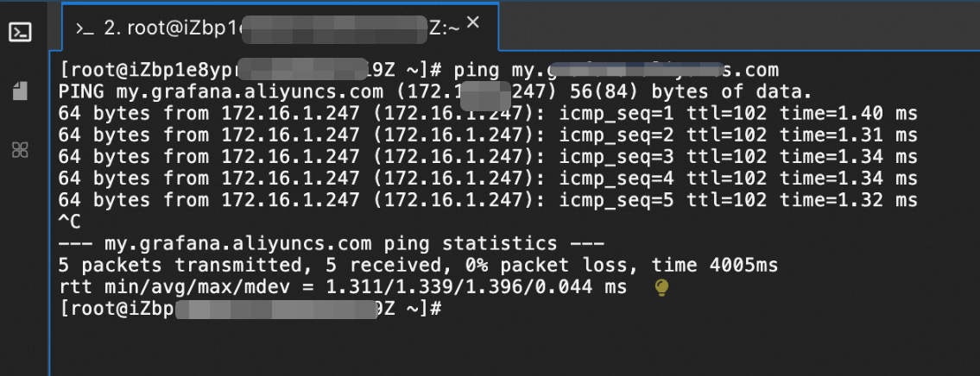Click the icmp_seq=2 reply line
The height and width of the screenshot is (376, 980).
487,135
